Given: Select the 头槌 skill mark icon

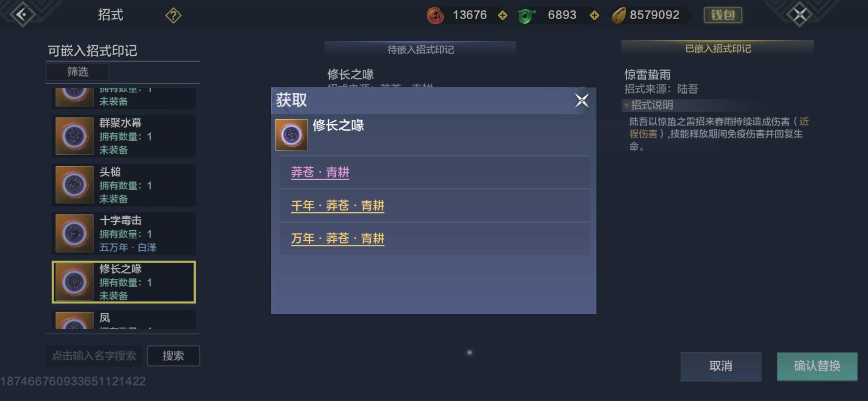Looking at the screenshot, I should coord(74,185).
